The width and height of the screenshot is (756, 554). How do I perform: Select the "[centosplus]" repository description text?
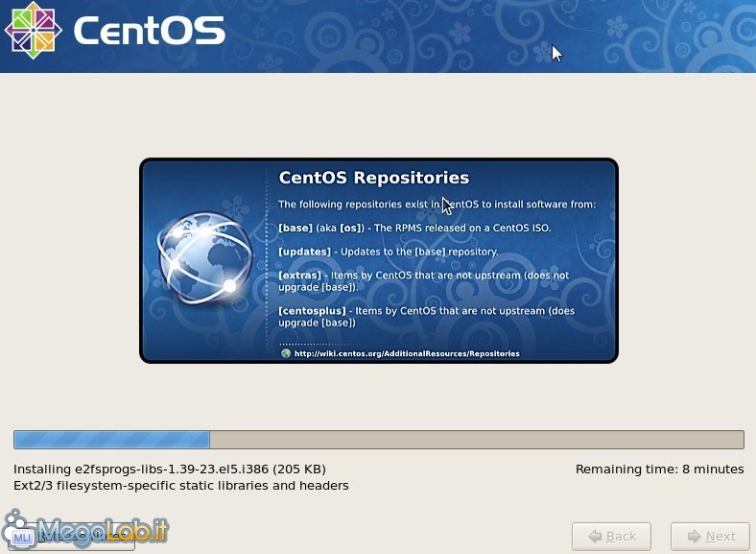coord(427,317)
